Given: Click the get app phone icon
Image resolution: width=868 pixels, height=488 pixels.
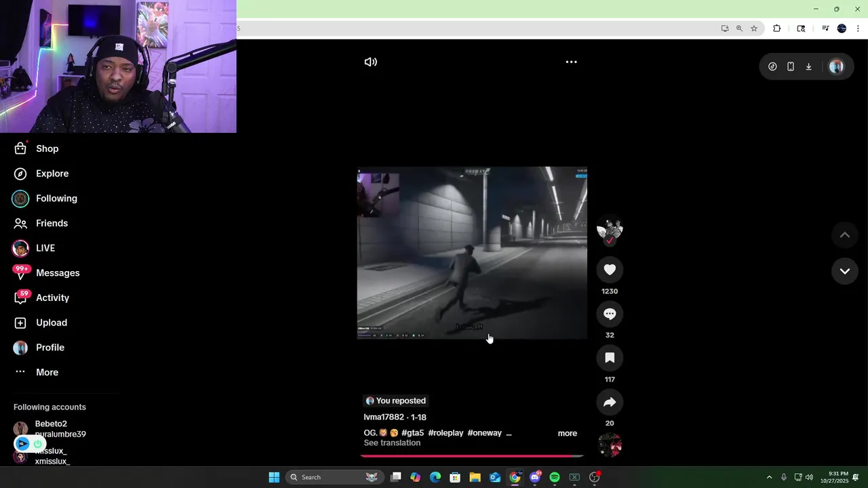Looking at the screenshot, I should coord(791,66).
